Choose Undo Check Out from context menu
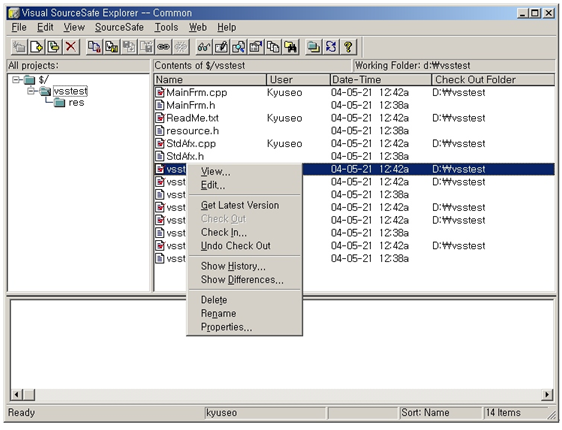 tap(235, 246)
